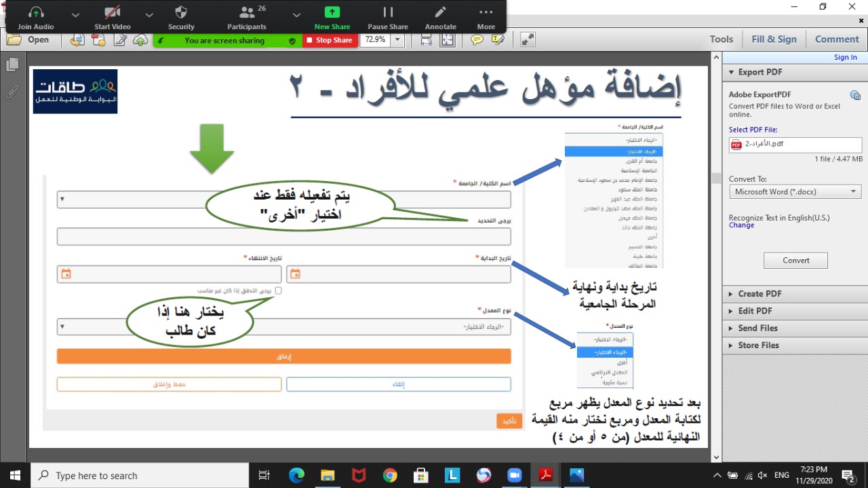
Task: Select the highlight text tool
Action: pyautogui.click(x=498, y=40)
